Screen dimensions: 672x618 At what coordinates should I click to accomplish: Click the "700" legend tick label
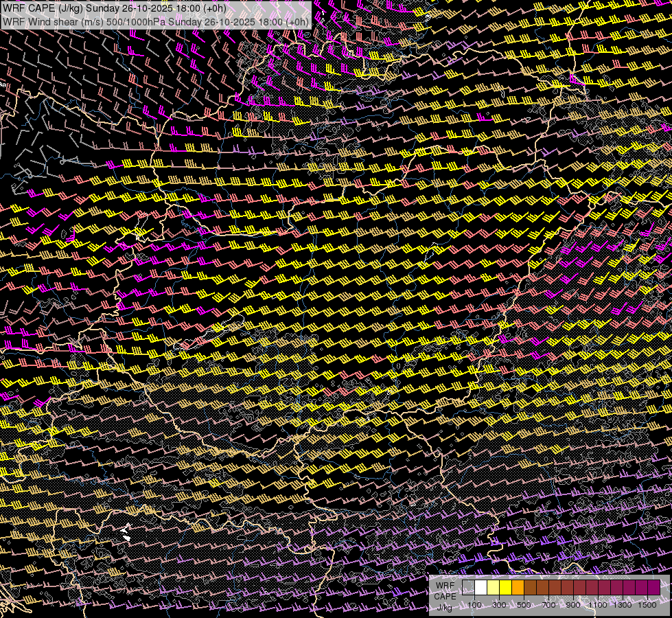pyautogui.click(x=548, y=605)
